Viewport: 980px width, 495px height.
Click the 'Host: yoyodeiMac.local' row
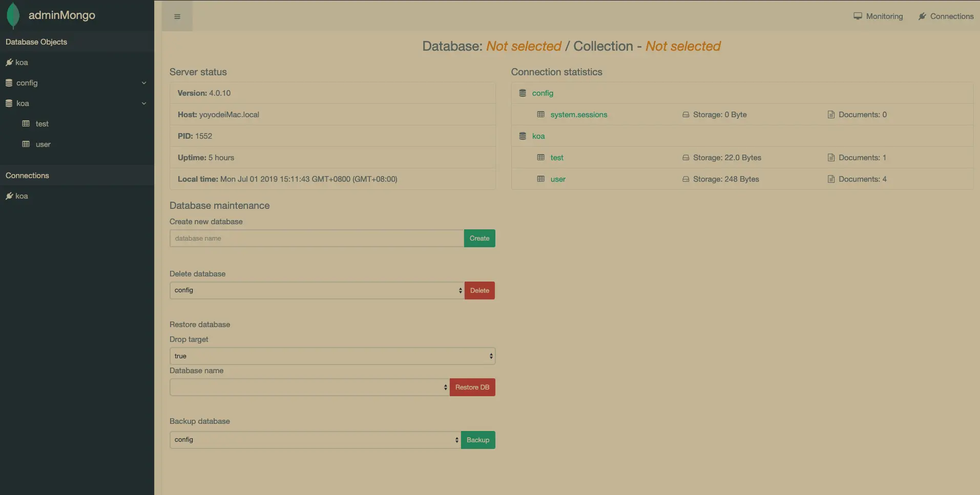click(332, 115)
